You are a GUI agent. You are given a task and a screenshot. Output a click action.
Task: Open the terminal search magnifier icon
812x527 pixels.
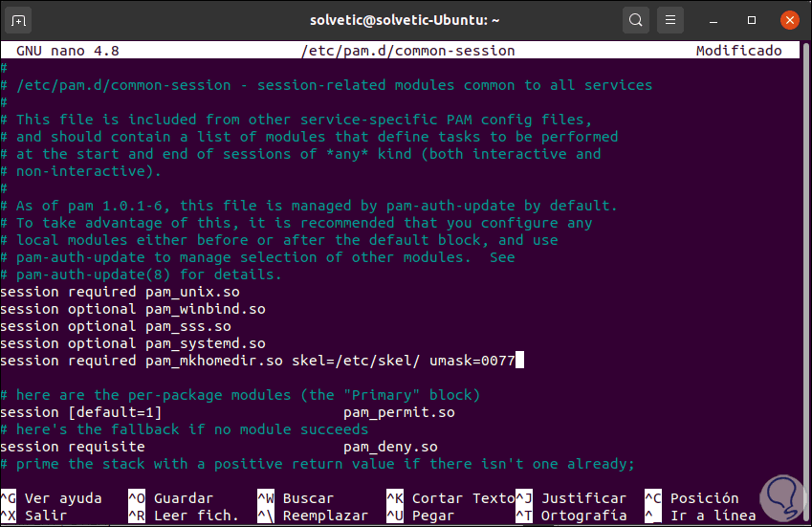click(x=635, y=19)
